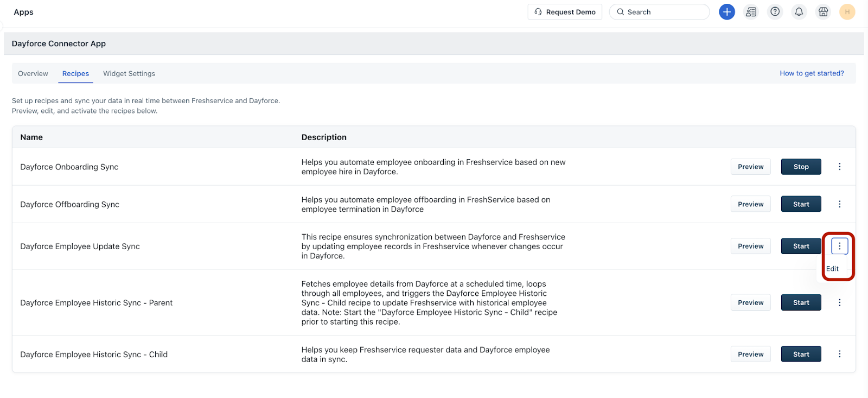This screenshot has width=868, height=398.
Task: Click the 'Set up recipes and sync' intro text
Action: 146,105
